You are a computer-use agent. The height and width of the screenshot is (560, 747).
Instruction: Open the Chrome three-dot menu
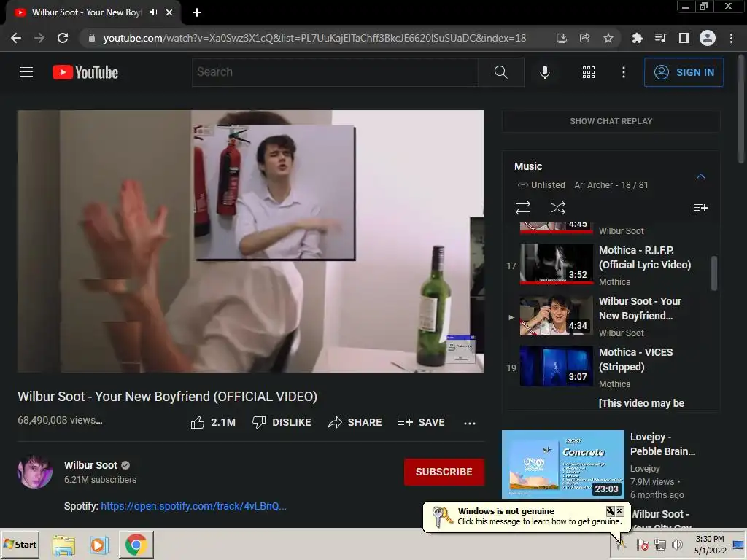click(731, 38)
